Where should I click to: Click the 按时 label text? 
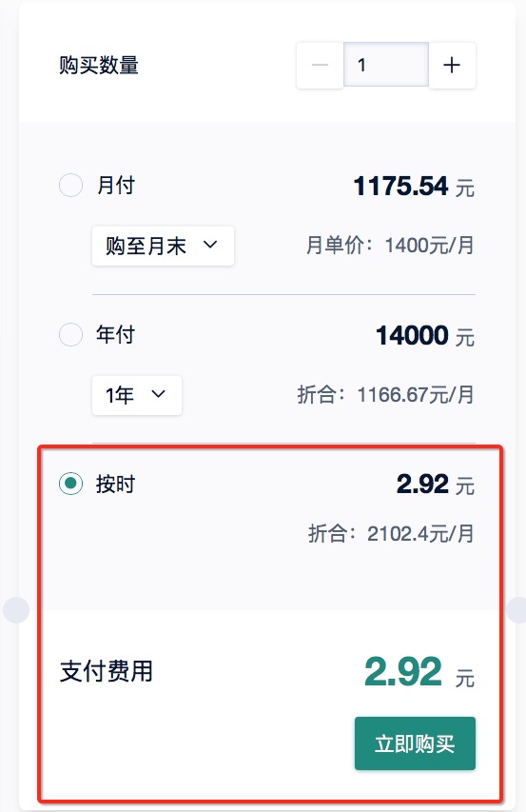click(116, 485)
